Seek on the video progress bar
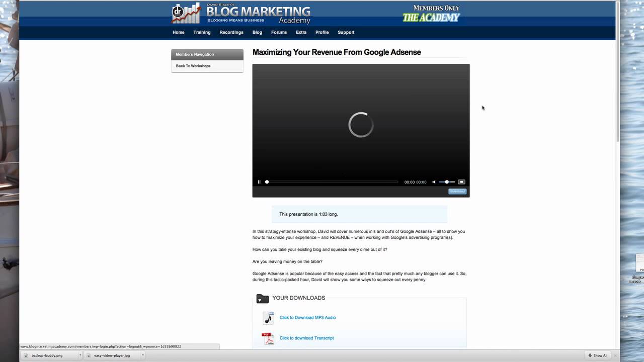 coord(332,182)
